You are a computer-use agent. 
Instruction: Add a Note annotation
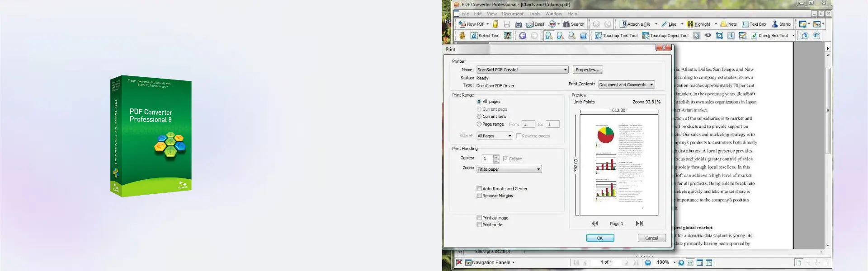[x=729, y=24]
